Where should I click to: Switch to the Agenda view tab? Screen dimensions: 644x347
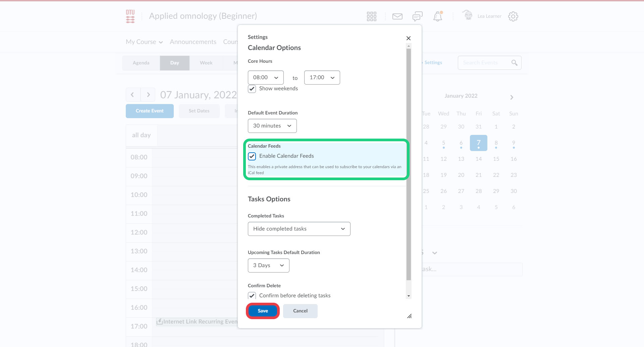[x=141, y=63]
